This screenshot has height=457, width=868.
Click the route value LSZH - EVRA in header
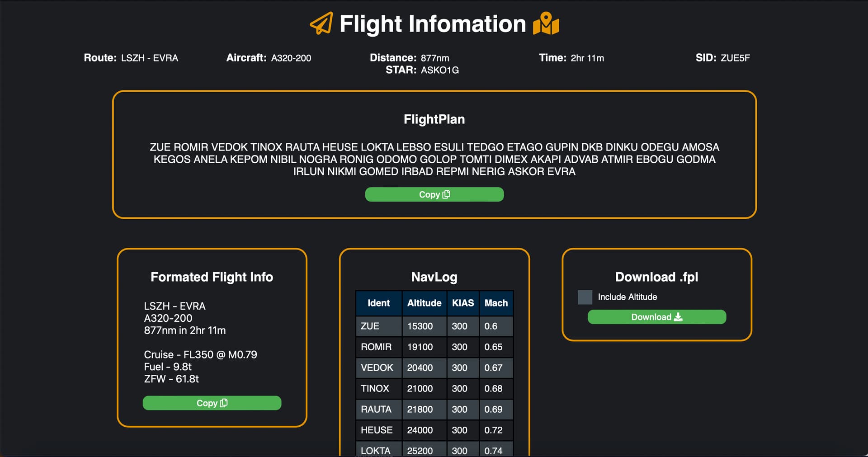tap(150, 58)
